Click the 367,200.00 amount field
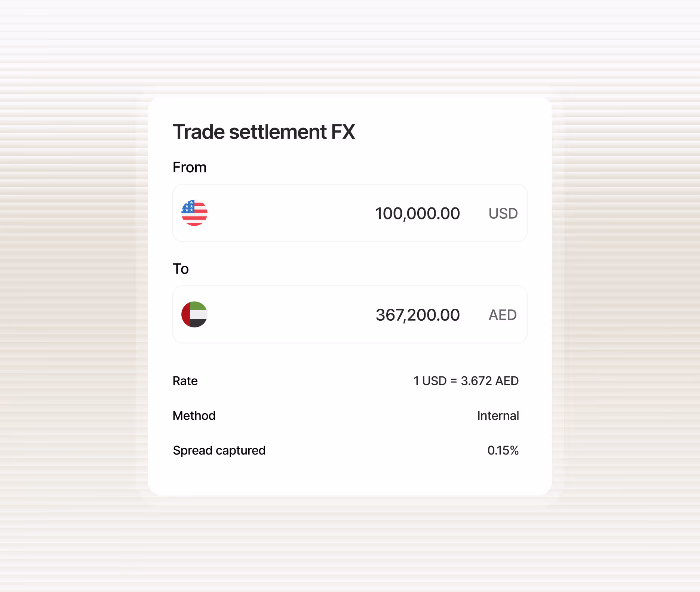The image size is (700, 592). (x=417, y=315)
